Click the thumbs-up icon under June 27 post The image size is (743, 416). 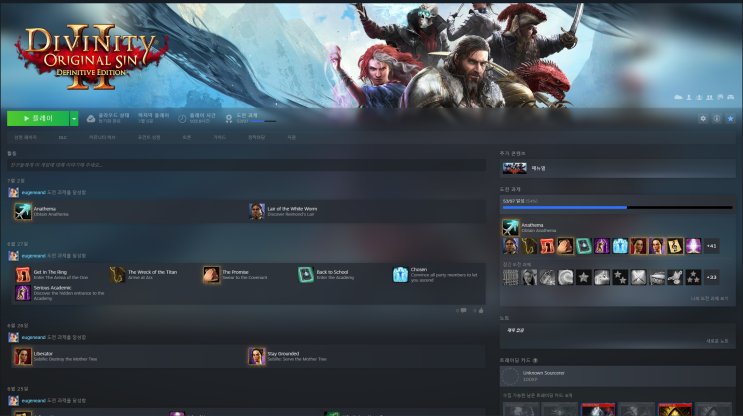(480, 310)
